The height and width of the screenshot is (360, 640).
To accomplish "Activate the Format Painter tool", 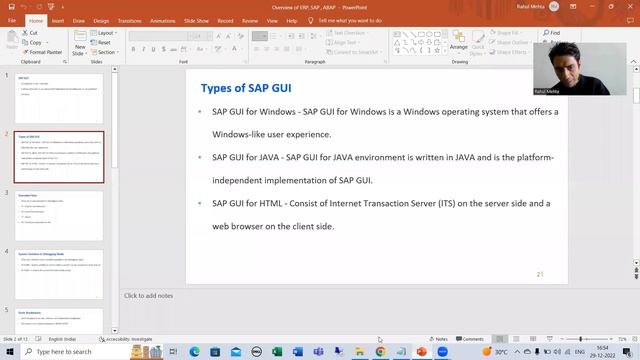I will (42, 52).
